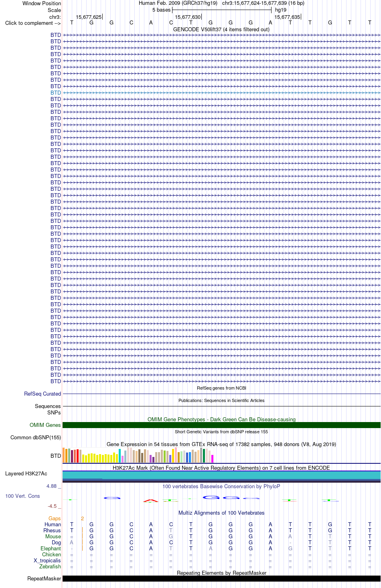Click the teal Layered H3K27Ac signal band
Viewport: 381px width, 588px height.
click(x=221, y=475)
